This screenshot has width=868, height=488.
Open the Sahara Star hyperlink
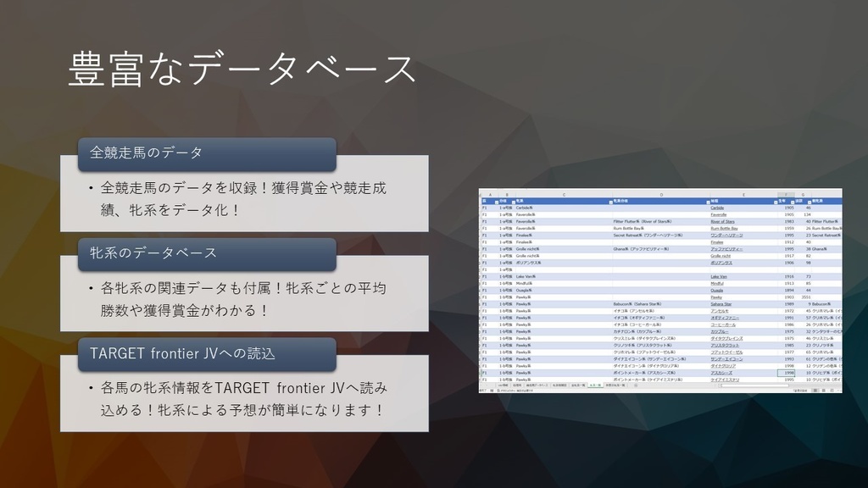click(x=721, y=304)
